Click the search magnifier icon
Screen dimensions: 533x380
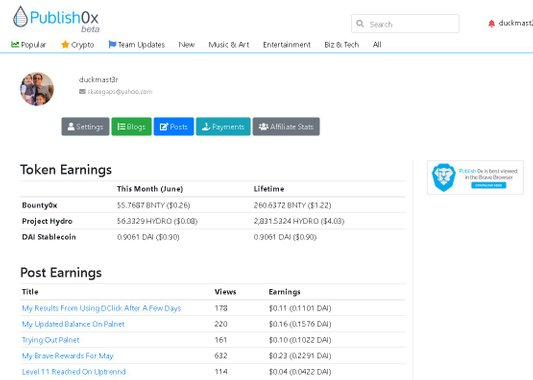[360, 23]
